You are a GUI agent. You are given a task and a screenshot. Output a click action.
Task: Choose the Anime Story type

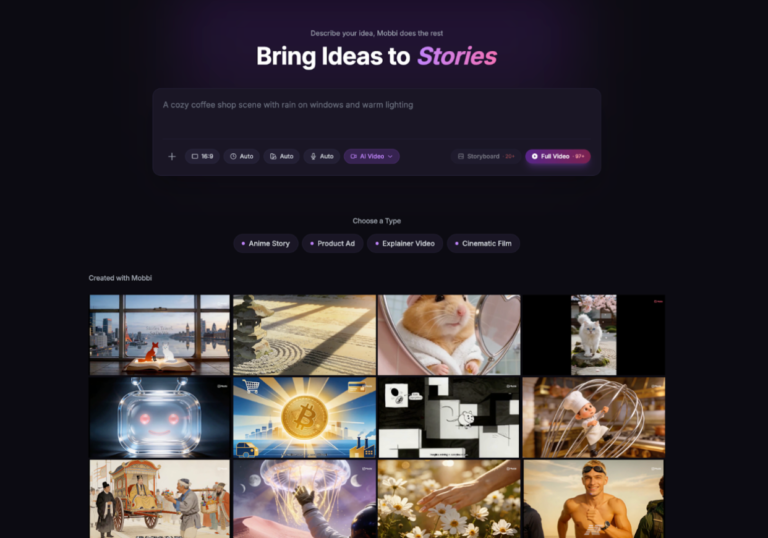[x=266, y=244]
